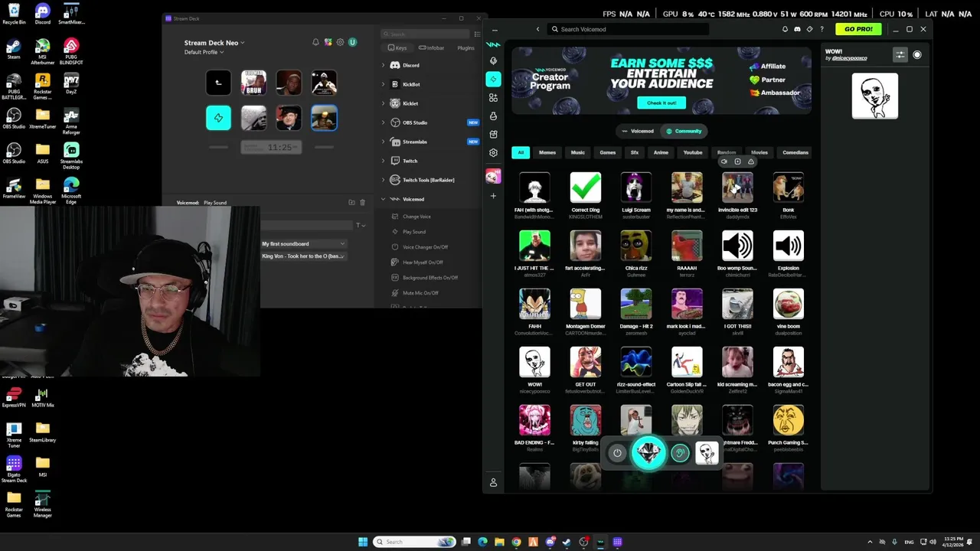Toggle the round record button beside WOW!
Screen dimensions: 980x551
(x=917, y=54)
